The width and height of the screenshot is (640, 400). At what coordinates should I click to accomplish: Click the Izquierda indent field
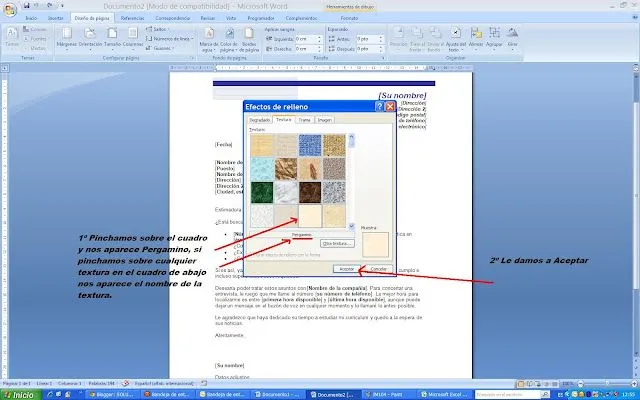pyautogui.click(x=309, y=39)
